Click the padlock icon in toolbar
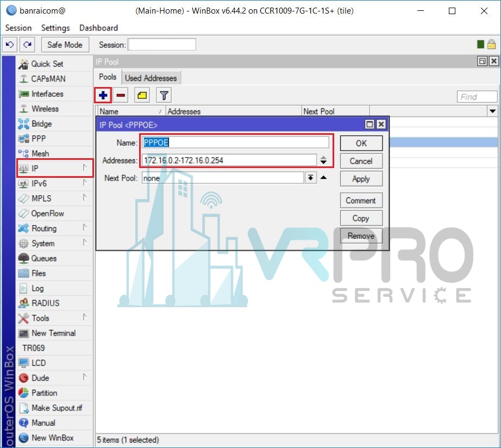The width and height of the screenshot is (501, 448). point(491,45)
